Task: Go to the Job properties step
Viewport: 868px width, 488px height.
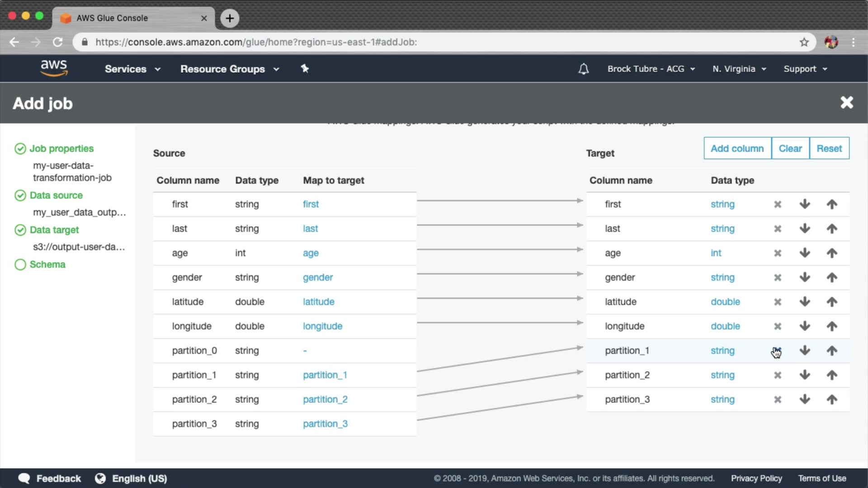Action: [x=61, y=148]
